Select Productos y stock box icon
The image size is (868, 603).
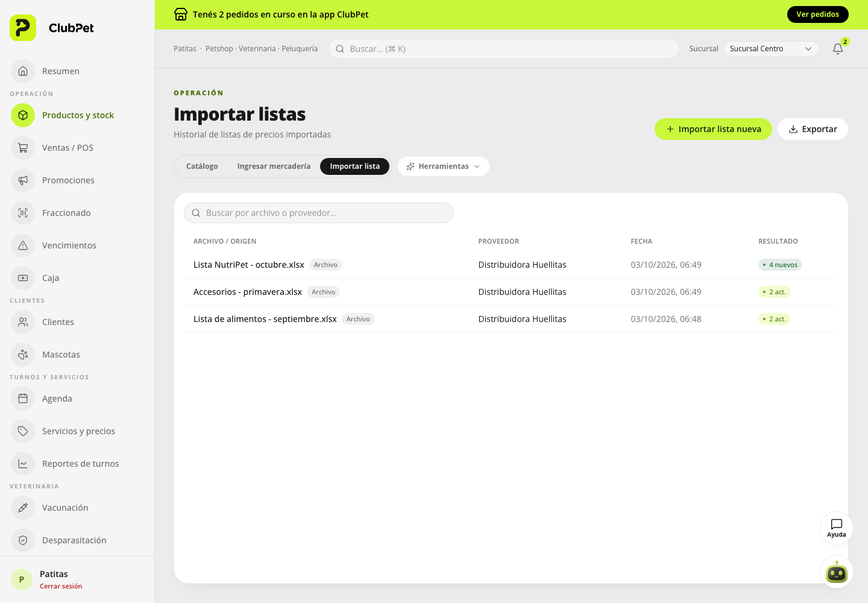[x=23, y=115]
